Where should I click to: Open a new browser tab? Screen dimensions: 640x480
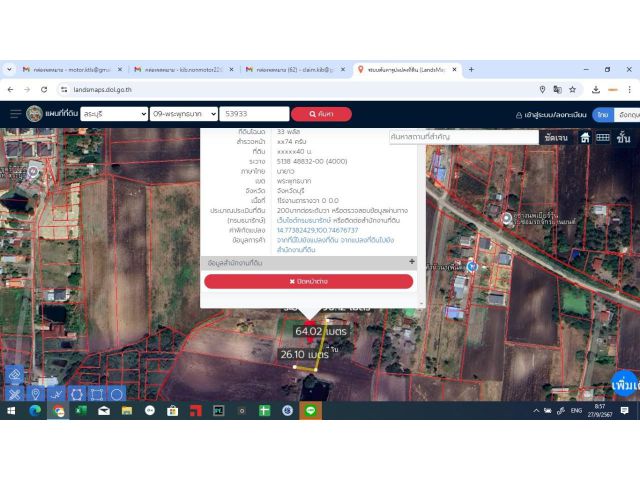click(471, 69)
